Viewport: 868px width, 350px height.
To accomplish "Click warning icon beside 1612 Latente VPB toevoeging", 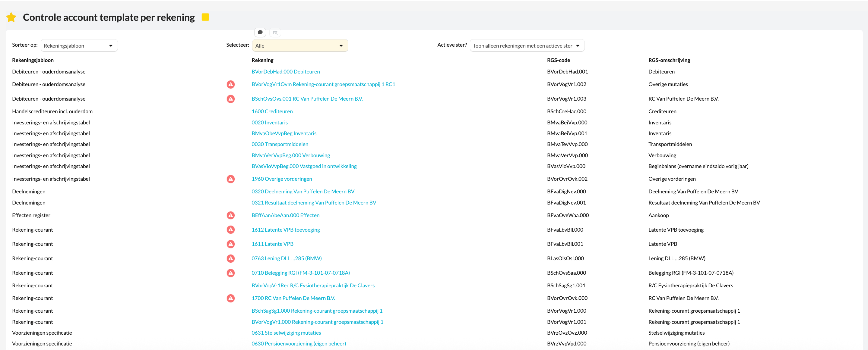I will click(230, 230).
